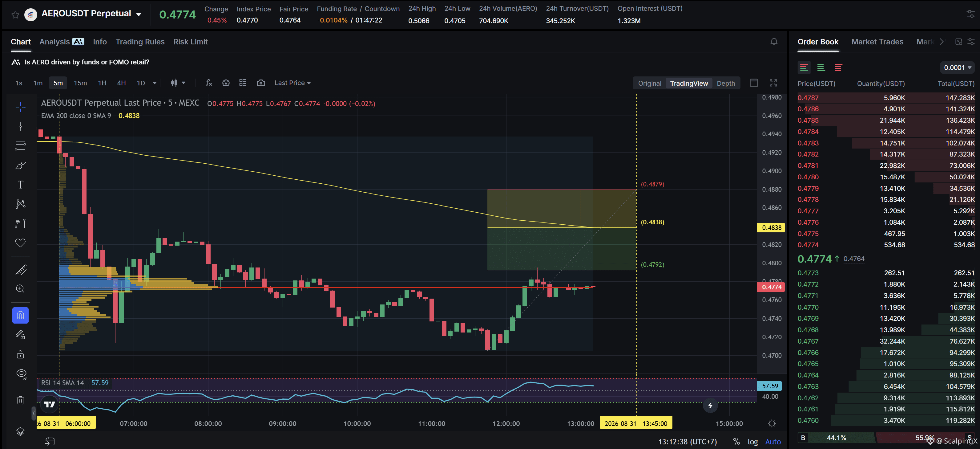Enter fullscreen chart mode
Viewport: 980px width, 449px height.
[773, 83]
